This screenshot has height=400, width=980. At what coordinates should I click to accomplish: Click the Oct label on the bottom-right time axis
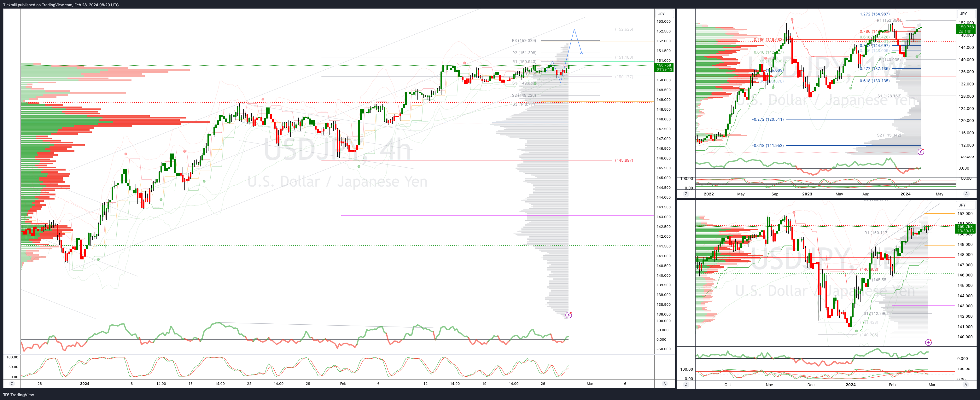click(x=728, y=385)
